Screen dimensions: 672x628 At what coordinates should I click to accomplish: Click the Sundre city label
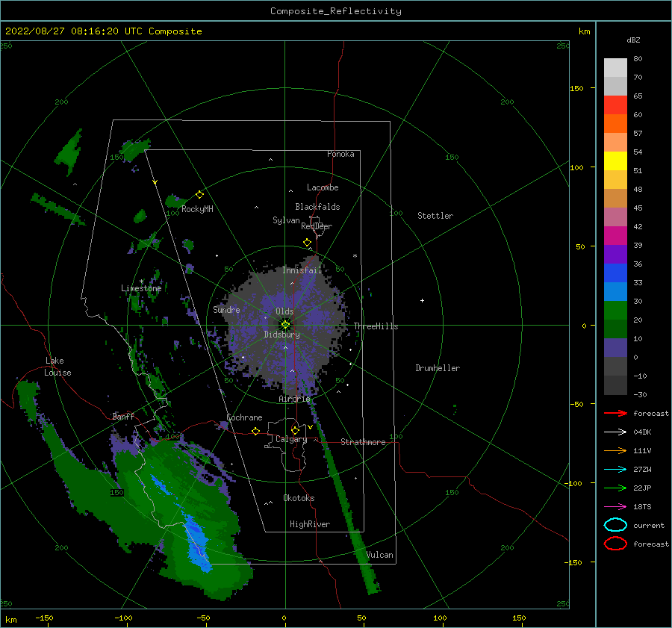[x=226, y=309]
